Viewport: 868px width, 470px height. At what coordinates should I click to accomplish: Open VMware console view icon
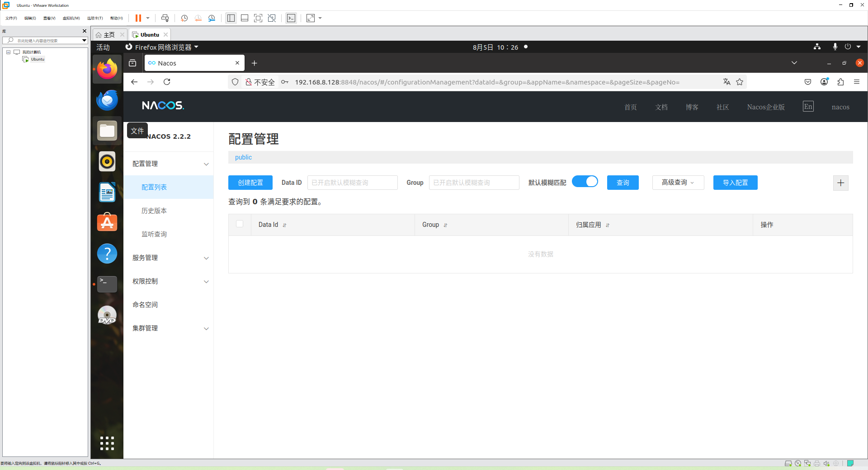click(x=291, y=18)
